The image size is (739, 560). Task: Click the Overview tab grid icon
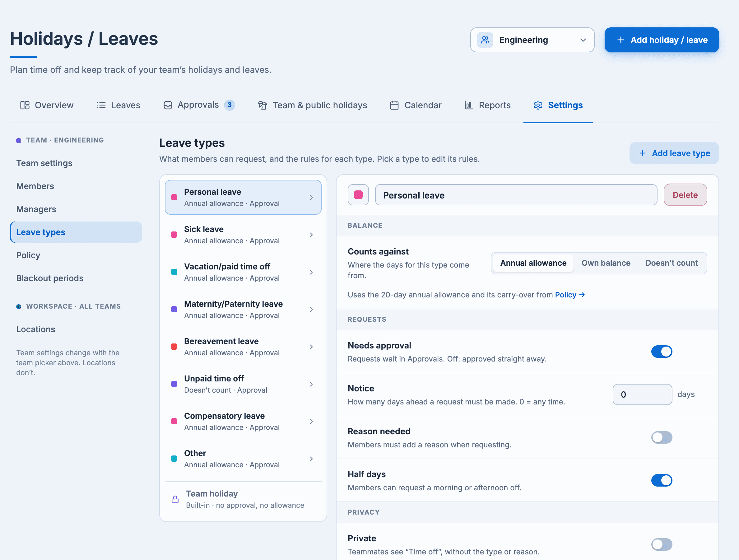tap(25, 105)
